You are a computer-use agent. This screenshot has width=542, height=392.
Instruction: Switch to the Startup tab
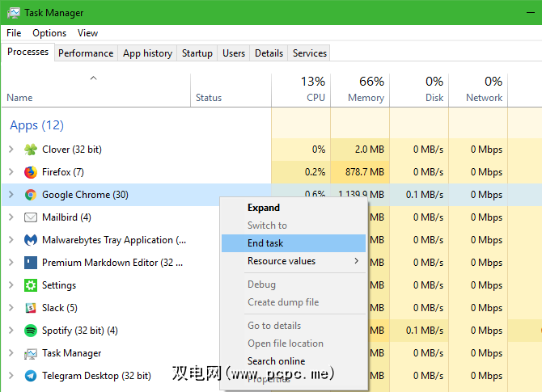(197, 53)
